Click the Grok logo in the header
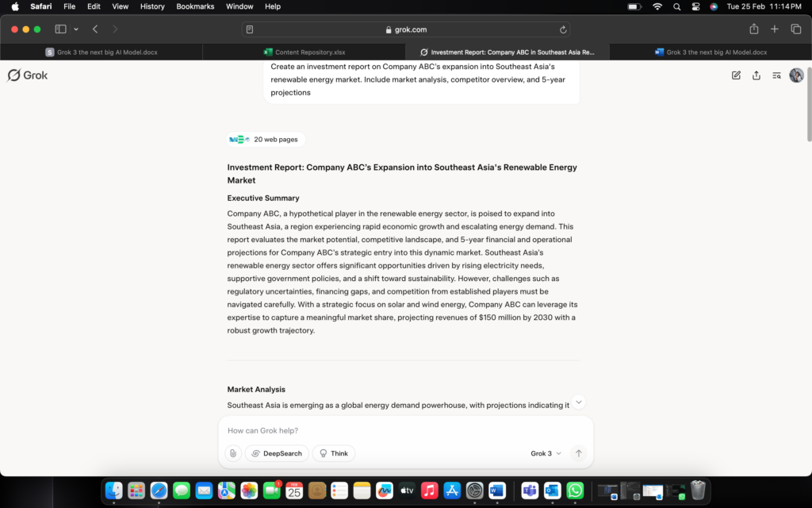This screenshot has height=508, width=812. pos(28,75)
